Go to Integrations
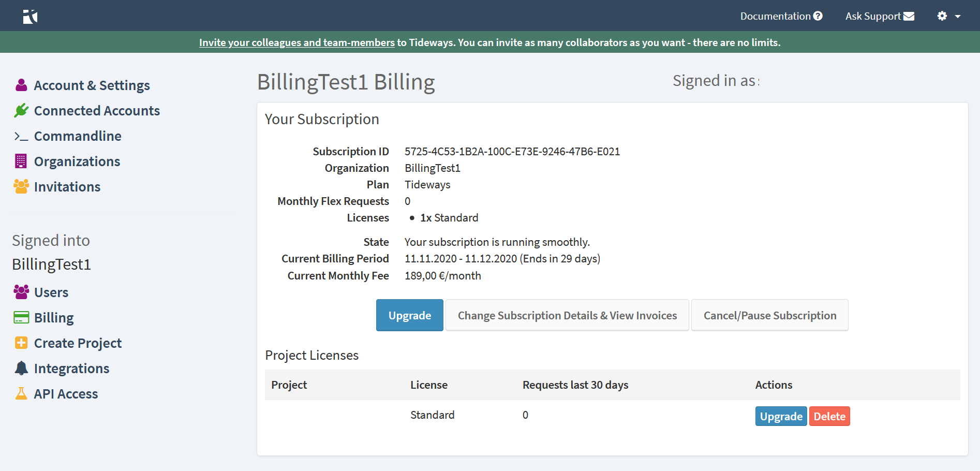Screen dimensions: 980x471 (71, 368)
